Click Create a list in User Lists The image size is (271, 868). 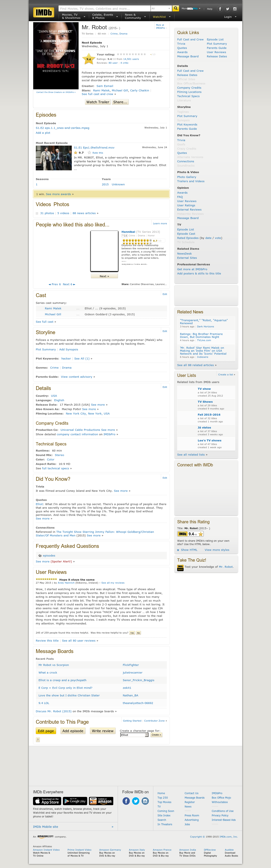(x=227, y=374)
